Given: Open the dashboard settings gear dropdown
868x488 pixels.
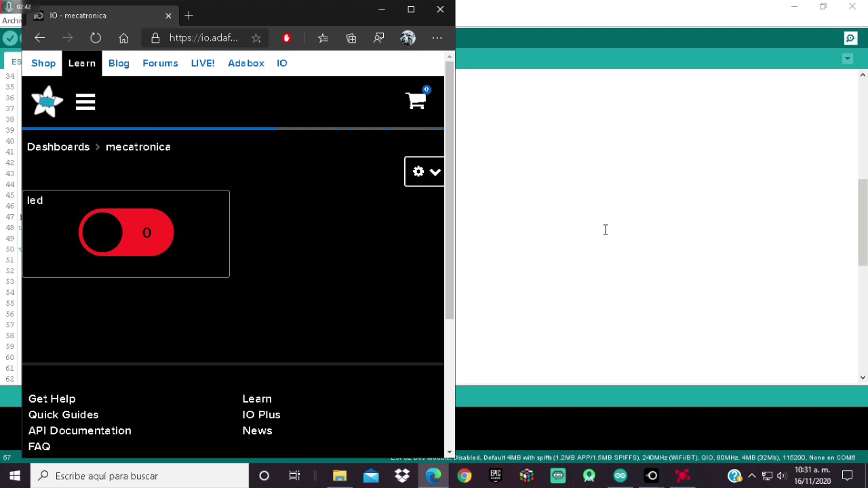Looking at the screenshot, I should coord(425,171).
